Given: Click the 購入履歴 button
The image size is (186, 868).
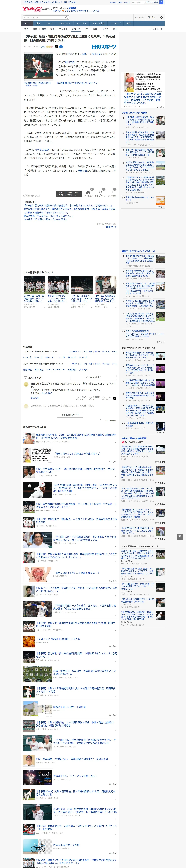Looking at the screenshot, I should click(x=152, y=18).
